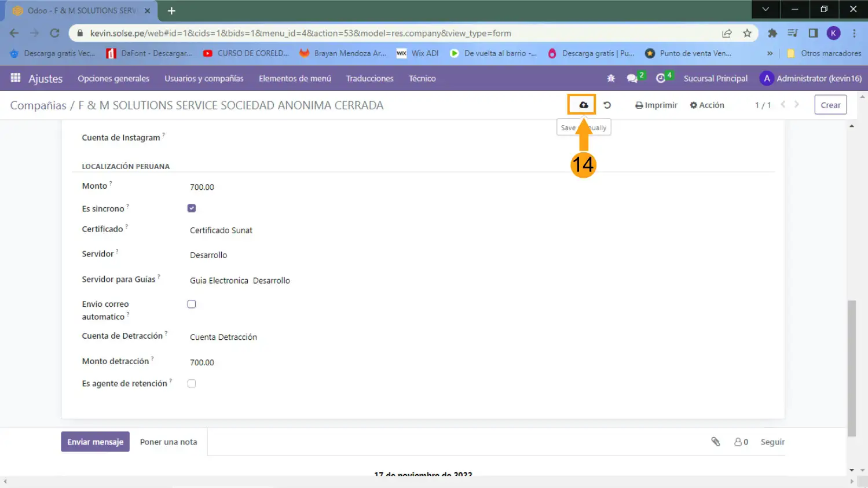This screenshot has height=488, width=868.
Task: Check the Es agente de retención checkbox
Action: tap(192, 383)
